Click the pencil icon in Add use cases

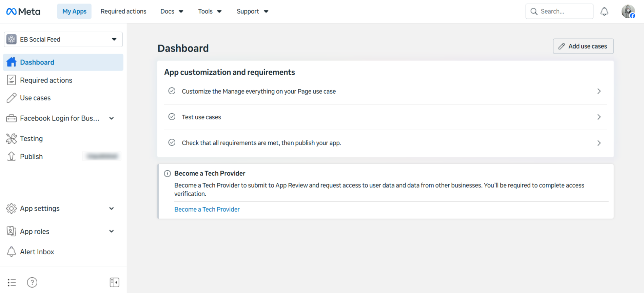[x=562, y=46]
